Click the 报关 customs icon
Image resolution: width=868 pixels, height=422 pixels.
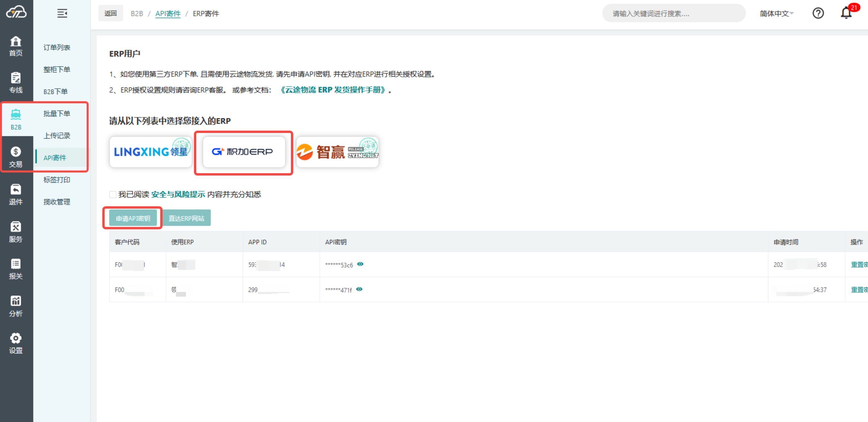pyautogui.click(x=15, y=264)
